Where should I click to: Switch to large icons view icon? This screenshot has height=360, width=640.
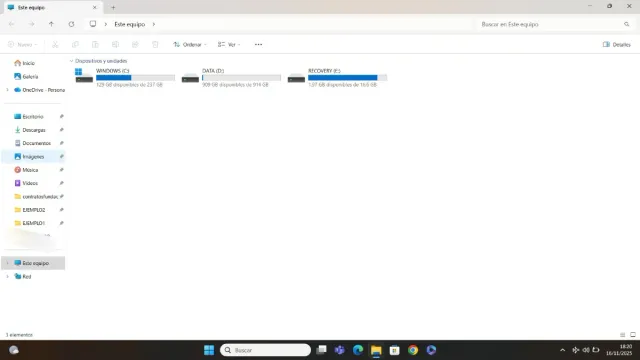[633, 335]
